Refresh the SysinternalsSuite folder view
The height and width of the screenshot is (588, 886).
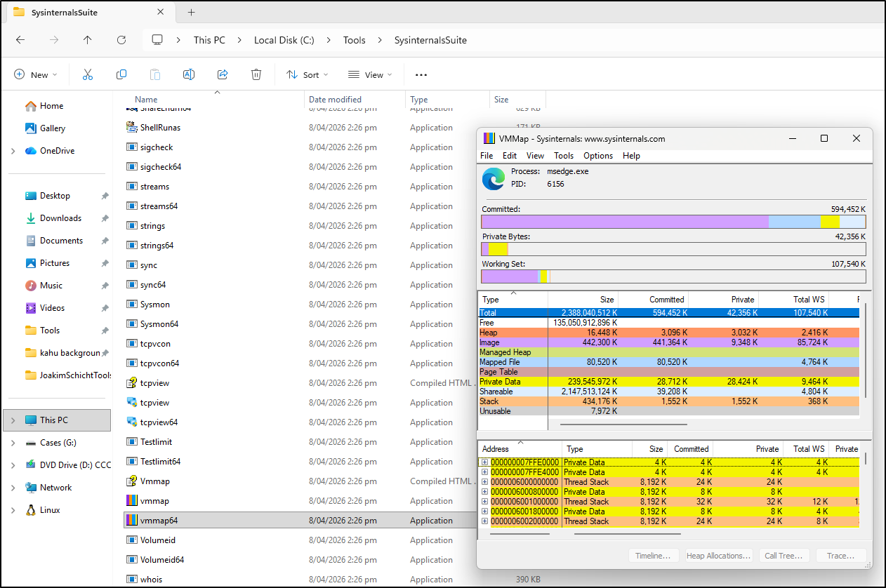pos(121,40)
